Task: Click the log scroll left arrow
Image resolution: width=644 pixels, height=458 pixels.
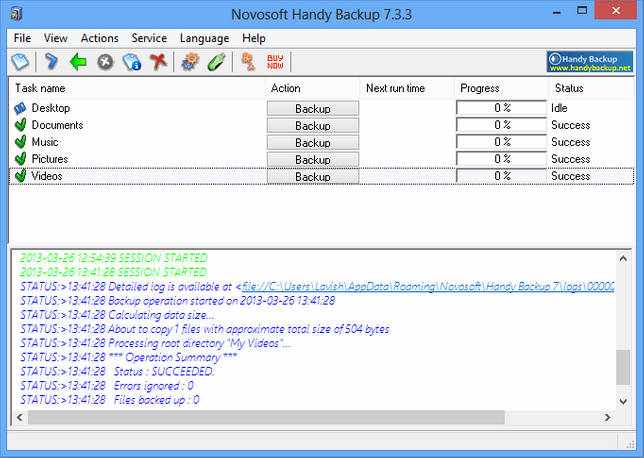Action: click(x=19, y=417)
